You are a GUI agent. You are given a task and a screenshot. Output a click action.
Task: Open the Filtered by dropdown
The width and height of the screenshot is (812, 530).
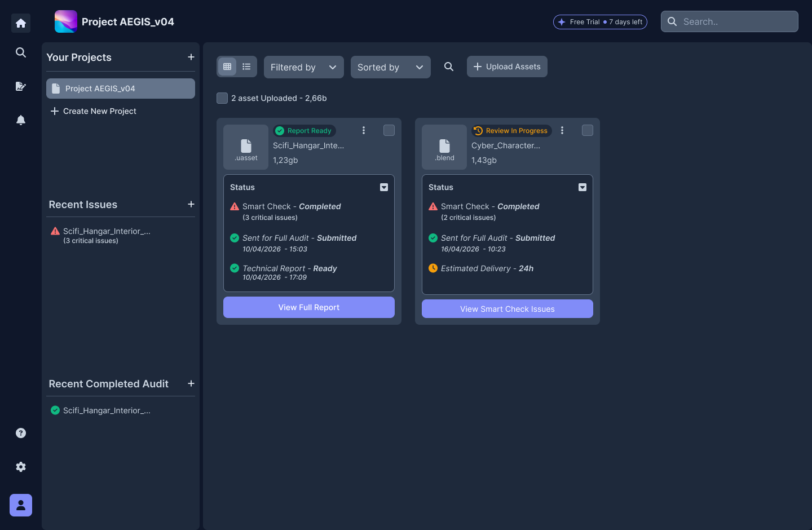point(304,67)
